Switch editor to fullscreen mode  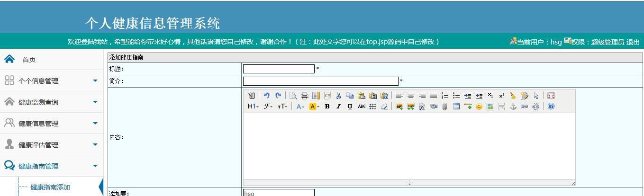(551, 95)
